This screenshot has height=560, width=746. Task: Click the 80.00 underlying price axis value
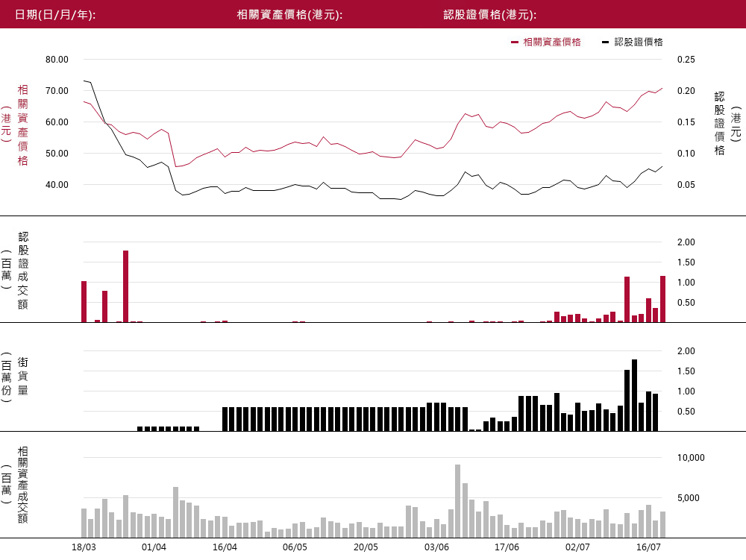point(57,60)
